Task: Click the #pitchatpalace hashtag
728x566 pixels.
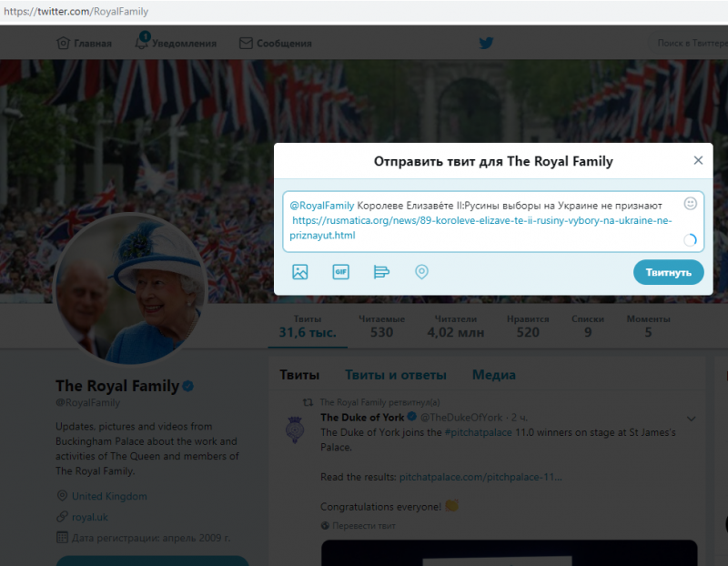Action: click(479, 432)
